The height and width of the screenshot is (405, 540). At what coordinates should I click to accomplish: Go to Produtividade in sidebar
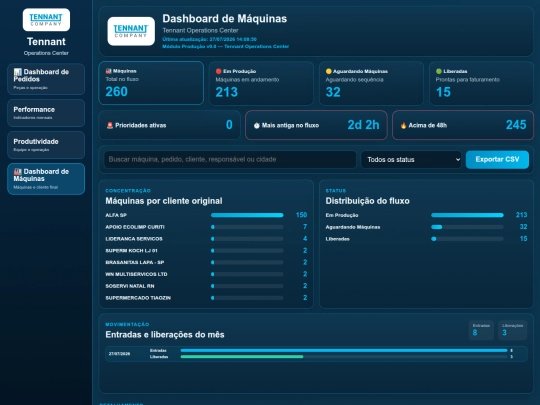coord(46,145)
